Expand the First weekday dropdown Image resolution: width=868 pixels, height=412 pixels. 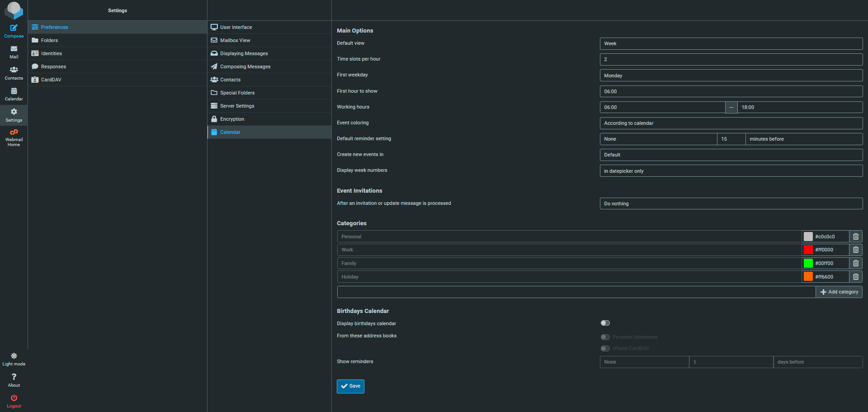point(731,76)
